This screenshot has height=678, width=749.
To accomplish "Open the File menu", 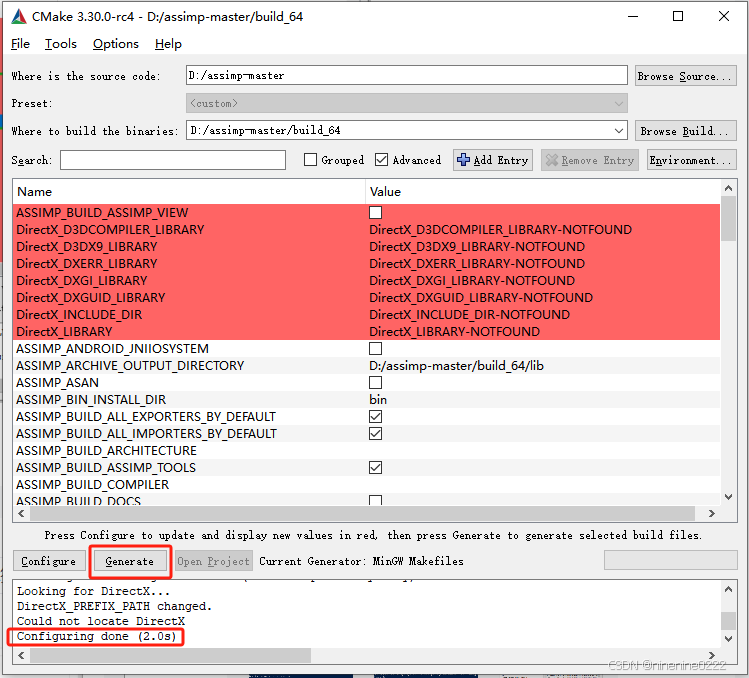I will [21, 44].
